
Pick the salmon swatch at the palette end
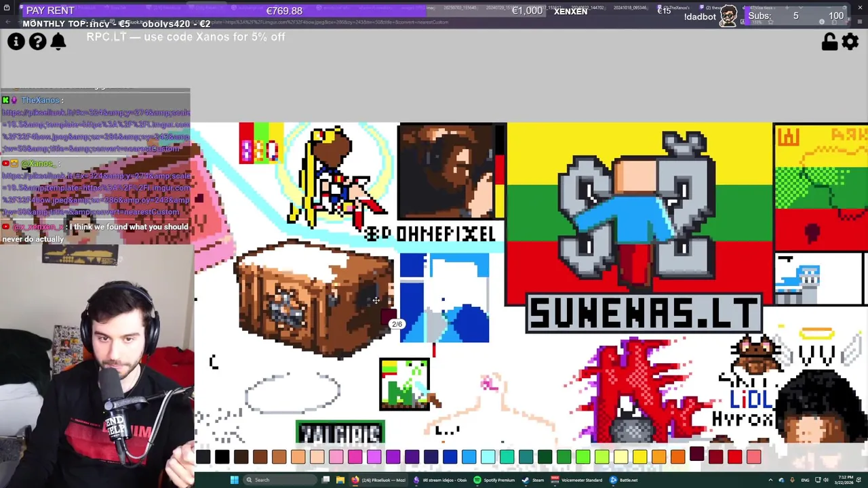753,457
